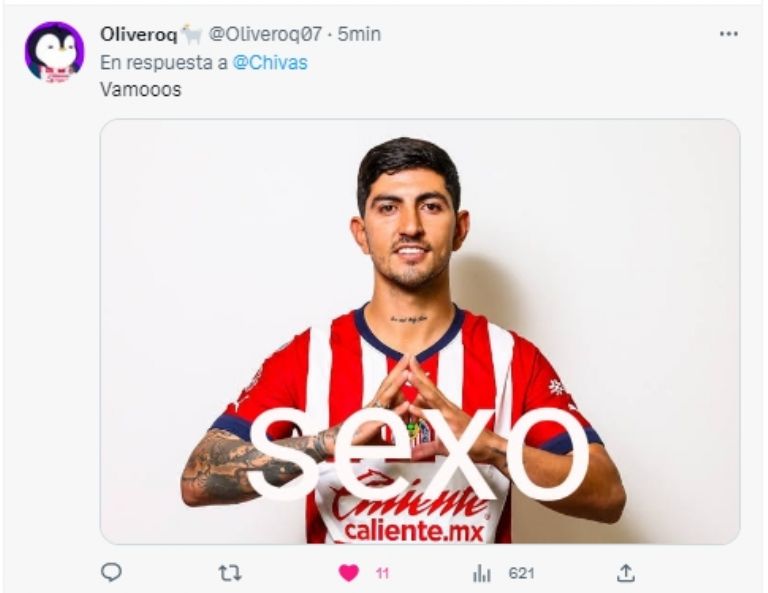Screen dimensions: 768x593
Task: Click the player's triangle hand gesture
Action: 410,391
